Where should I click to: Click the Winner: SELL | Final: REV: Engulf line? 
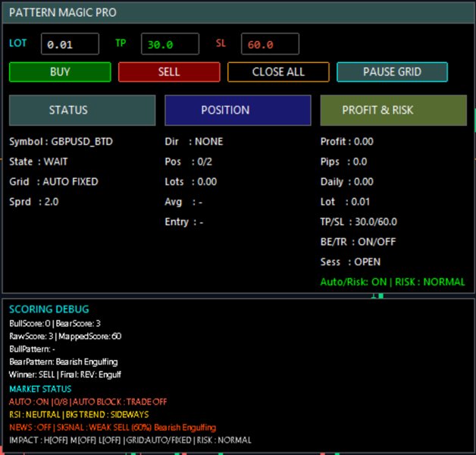65,375
